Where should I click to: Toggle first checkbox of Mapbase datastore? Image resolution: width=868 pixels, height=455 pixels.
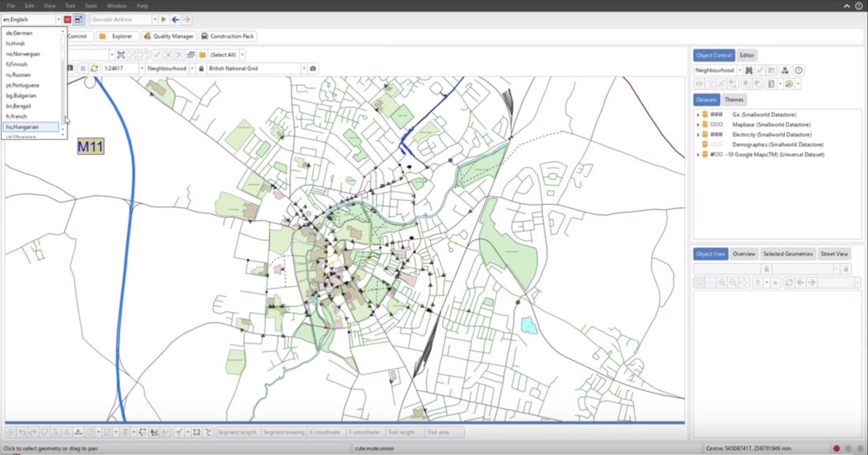coord(713,125)
